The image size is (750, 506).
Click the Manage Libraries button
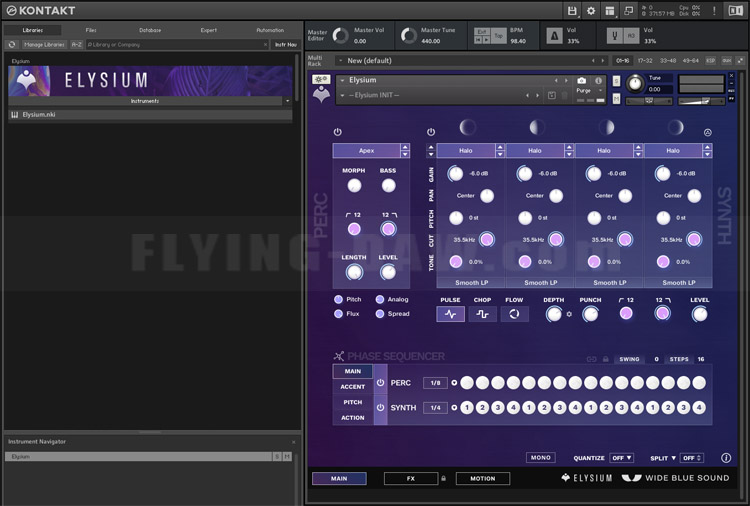coord(44,44)
